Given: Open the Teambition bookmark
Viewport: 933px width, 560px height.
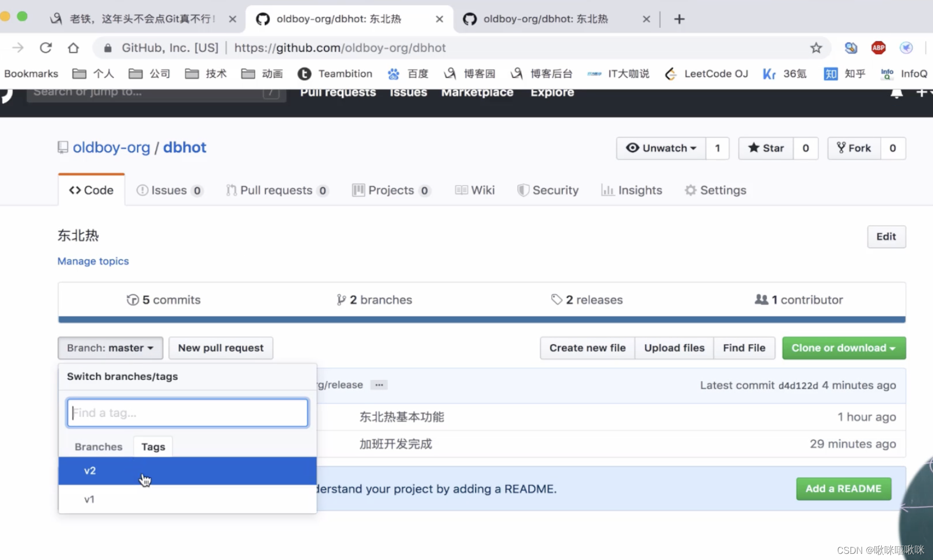Looking at the screenshot, I should point(335,74).
